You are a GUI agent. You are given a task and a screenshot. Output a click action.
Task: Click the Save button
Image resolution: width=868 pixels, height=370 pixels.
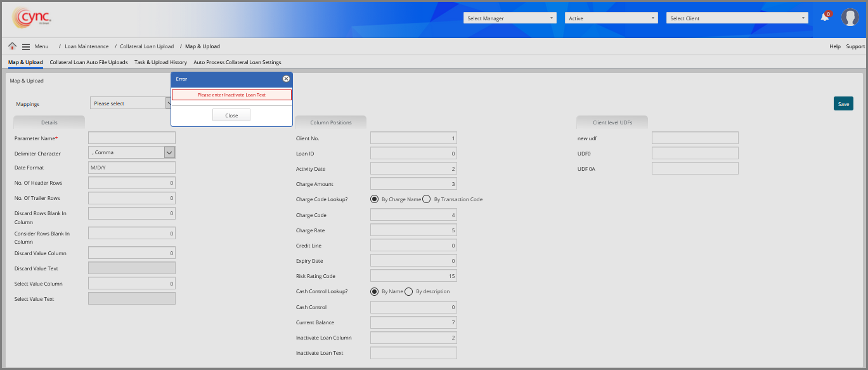[x=843, y=104]
